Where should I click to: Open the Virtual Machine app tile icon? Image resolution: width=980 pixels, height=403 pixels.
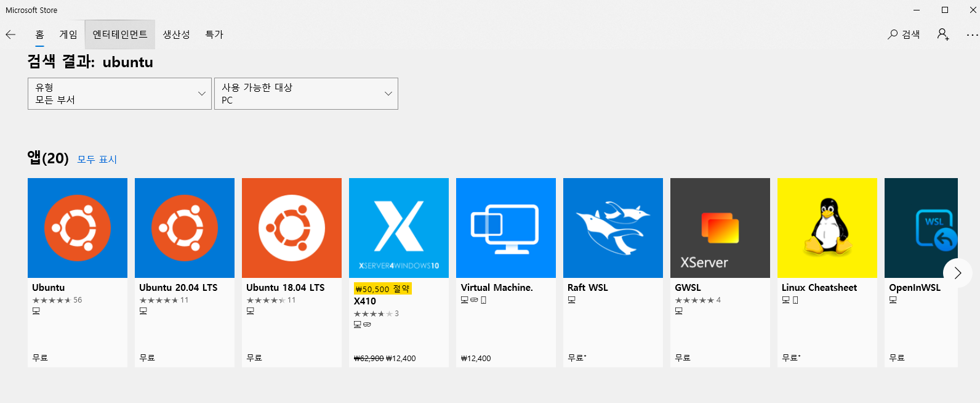tap(506, 228)
